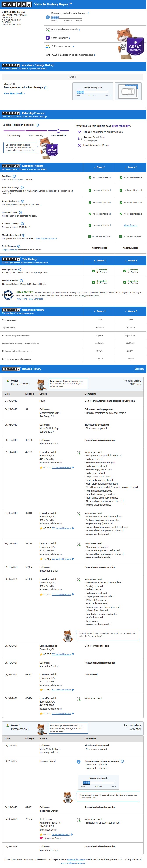147x868 pixels.
Task: Click the info icon beside Total Loss
Action: click(14, 176)
